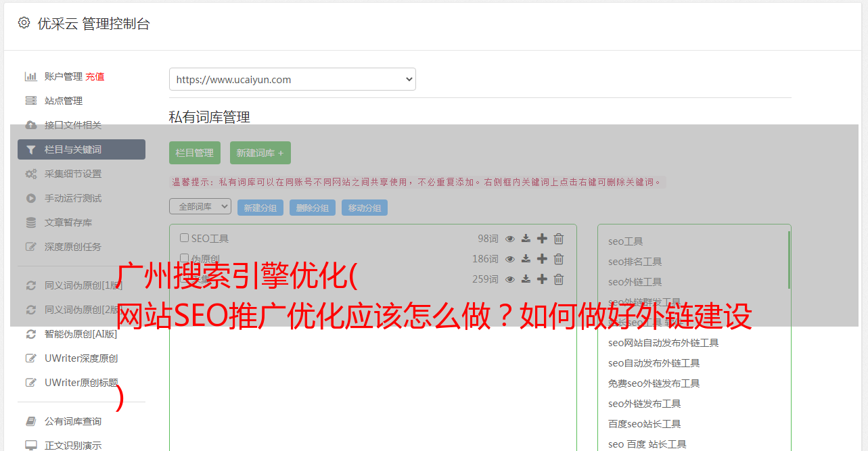Open 手动运行测试 in the sidebar
Image resolution: width=868 pixels, height=451 pixels.
[73, 198]
